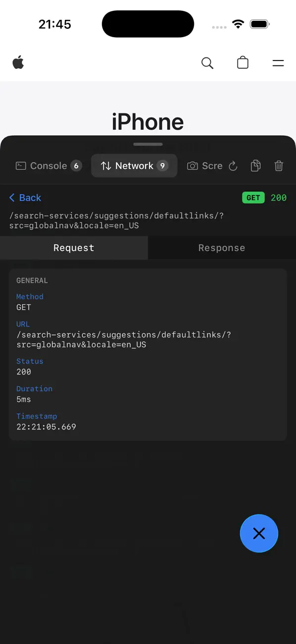Screen dimensions: 296x644
Task: Select the 200 status code text
Action: [279, 198]
